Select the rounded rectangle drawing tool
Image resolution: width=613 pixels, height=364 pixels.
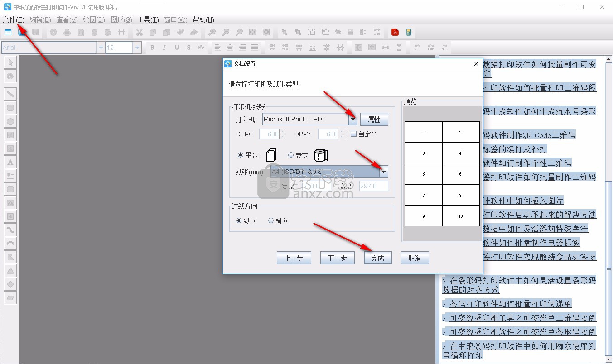coord(10,108)
